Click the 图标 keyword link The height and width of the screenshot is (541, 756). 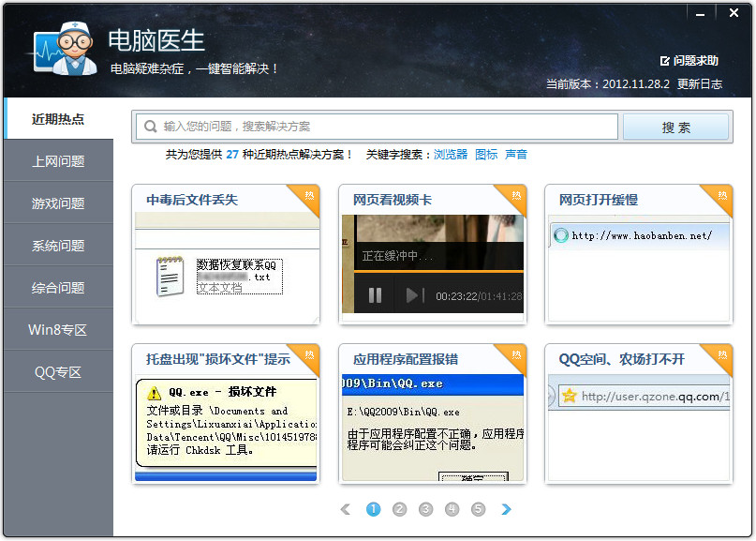(486, 155)
